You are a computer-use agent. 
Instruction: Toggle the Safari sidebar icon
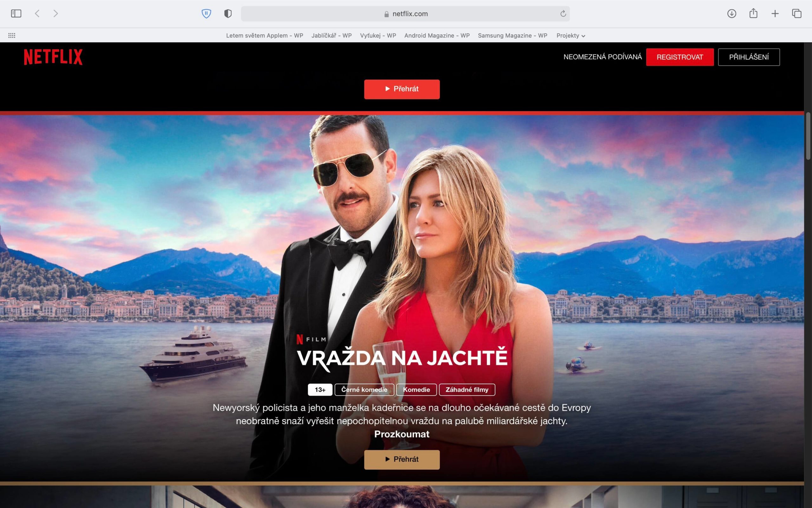16,13
